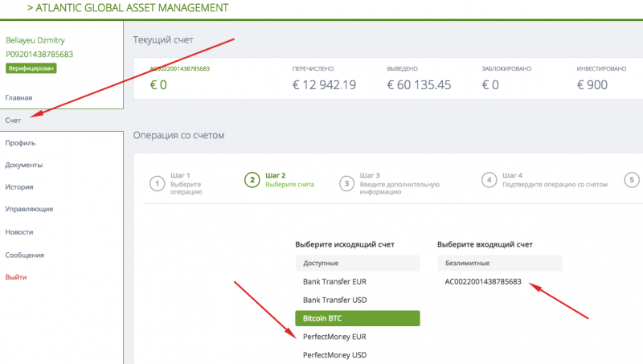Select Bank Transfer USD source account

pyautogui.click(x=335, y=300)
